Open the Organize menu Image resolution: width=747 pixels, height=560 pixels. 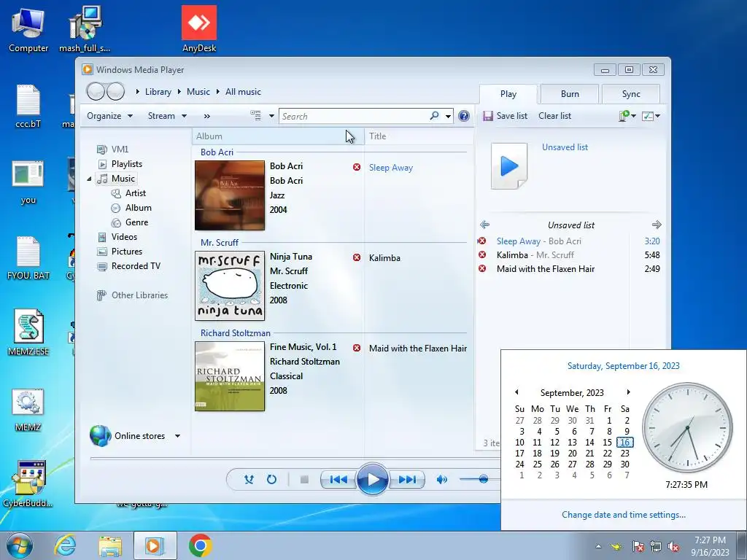click(x=109, y=116)
